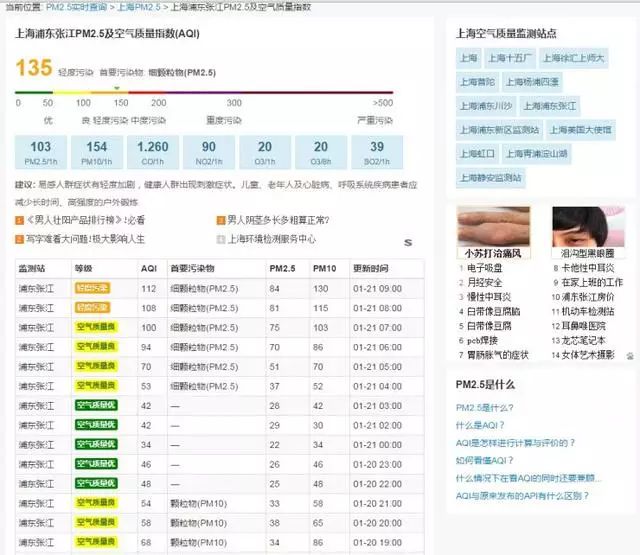This screenshot has width=640, height=555.
Task: Click the small icon beside the 女体艺术摄影 row
Action: click(x=630, y=356)
